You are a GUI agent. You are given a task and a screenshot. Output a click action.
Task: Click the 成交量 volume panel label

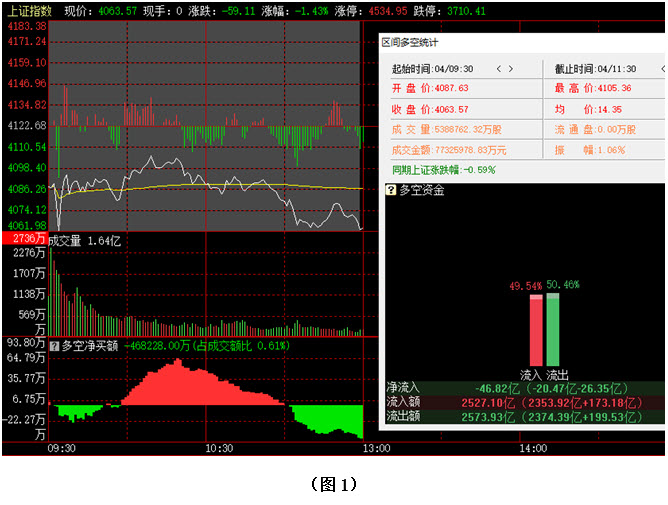67,240
